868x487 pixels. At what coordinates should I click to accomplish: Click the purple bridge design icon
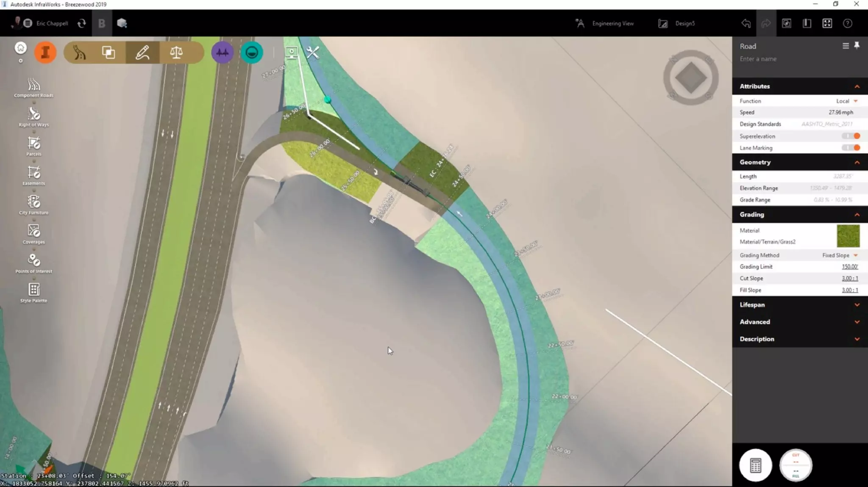pyautogui.click(x=222, y=53)
